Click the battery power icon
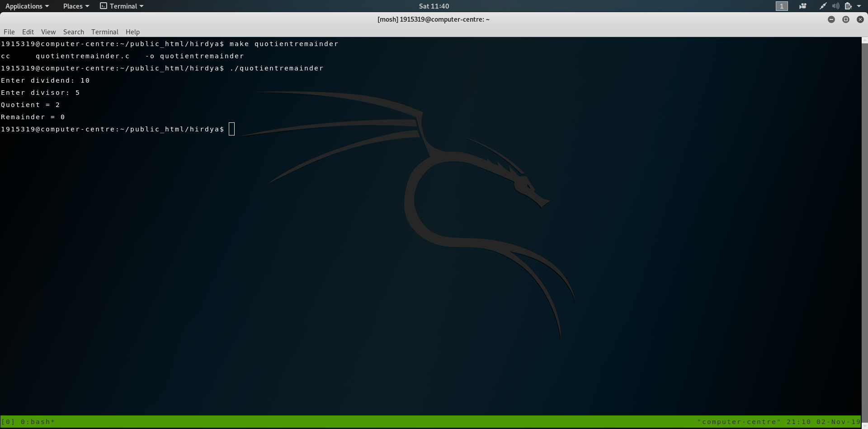The width and height of the screenshot is (868, 429). [848, 6]
